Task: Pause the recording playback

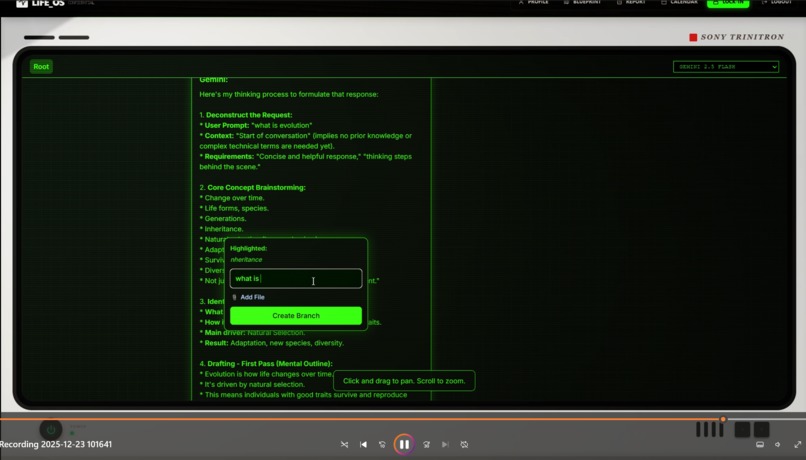Action: 404,445
